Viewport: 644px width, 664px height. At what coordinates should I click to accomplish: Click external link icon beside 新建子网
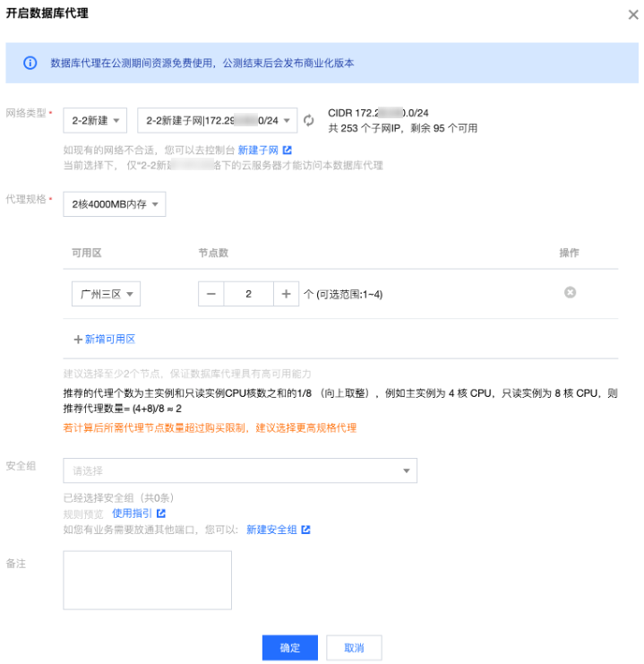pos(288,151)
